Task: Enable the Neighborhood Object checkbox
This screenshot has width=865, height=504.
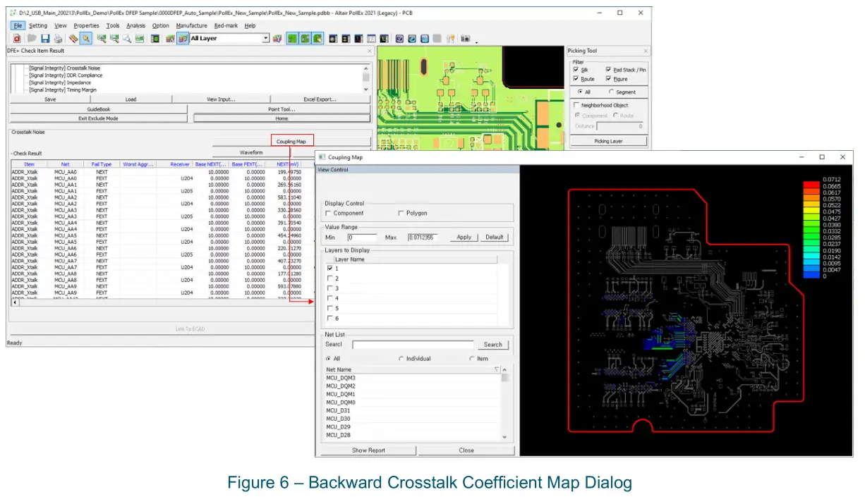Action: click(x=576, y=105)
